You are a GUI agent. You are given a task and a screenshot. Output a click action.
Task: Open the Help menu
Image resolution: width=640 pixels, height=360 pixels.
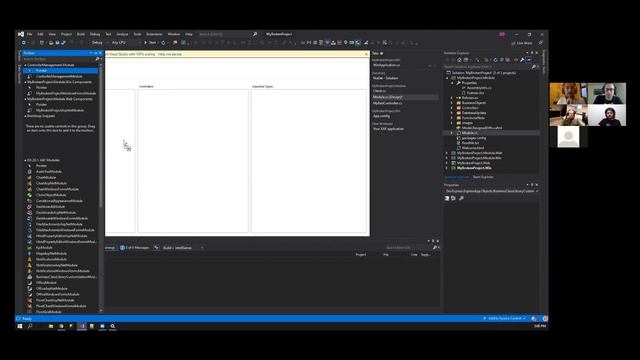point(189,34)
